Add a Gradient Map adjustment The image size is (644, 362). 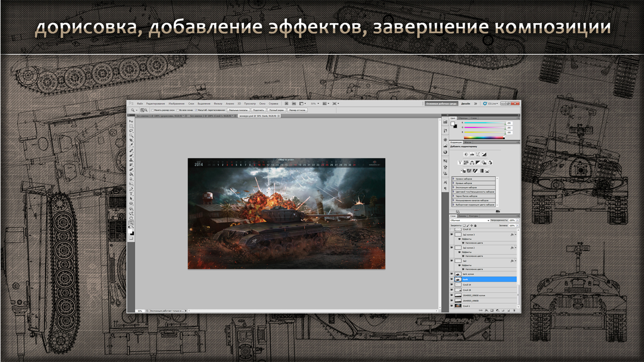(x=481, y=170)
